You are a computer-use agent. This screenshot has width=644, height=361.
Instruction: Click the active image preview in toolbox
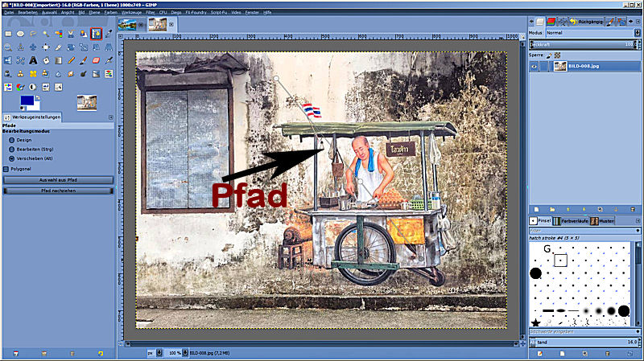[87, 103]
